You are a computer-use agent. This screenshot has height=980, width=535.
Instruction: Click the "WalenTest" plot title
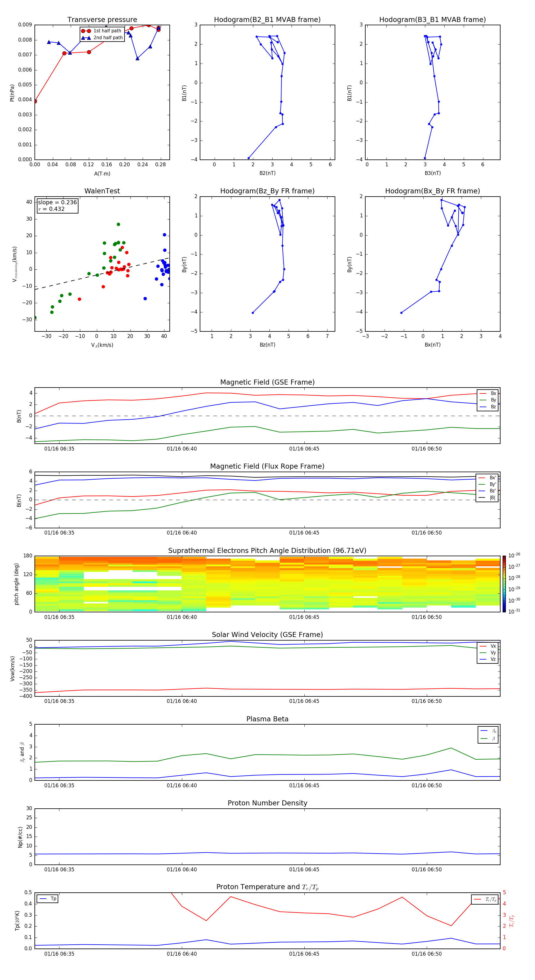[x=102, y=191]
